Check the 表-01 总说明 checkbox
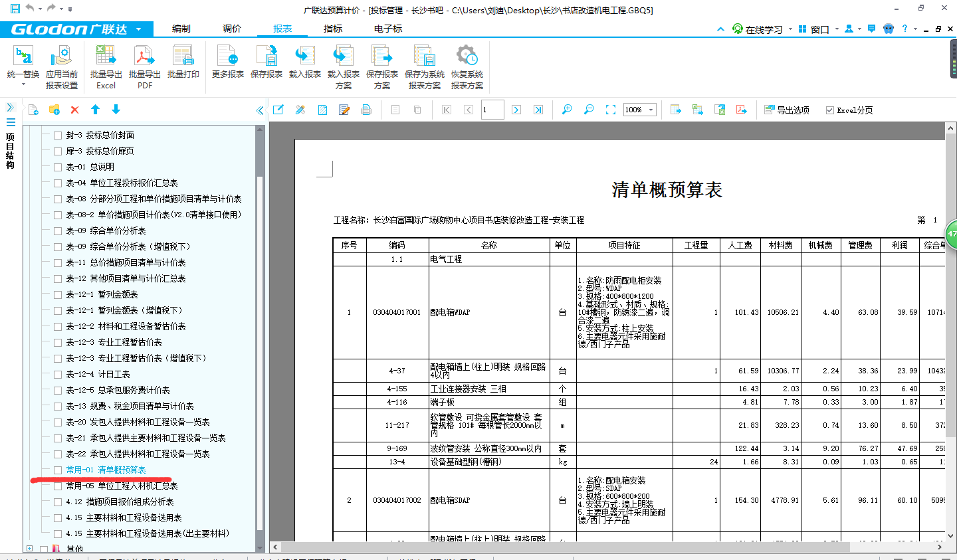Image resolution: width=957 pixels, height=560 pixels. tap(58, 167)
